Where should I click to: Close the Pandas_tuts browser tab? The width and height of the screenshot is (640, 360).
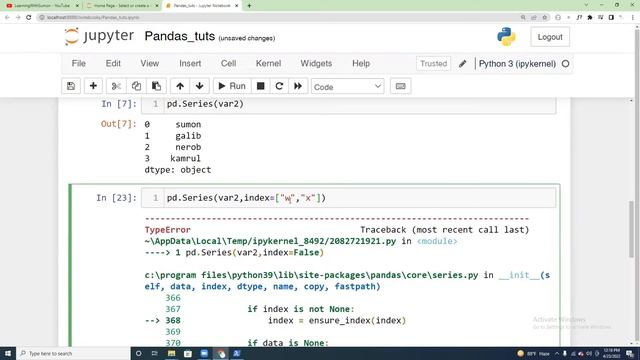coord(236,6)
